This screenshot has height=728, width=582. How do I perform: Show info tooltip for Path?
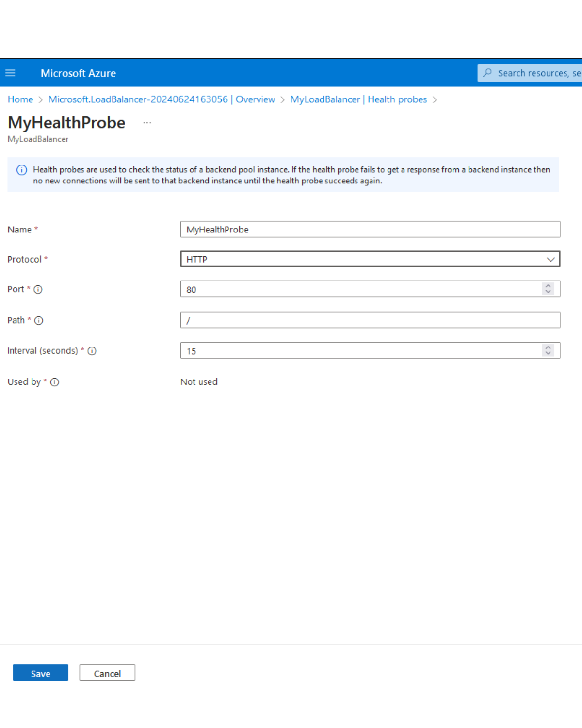(x=39, y=320)
